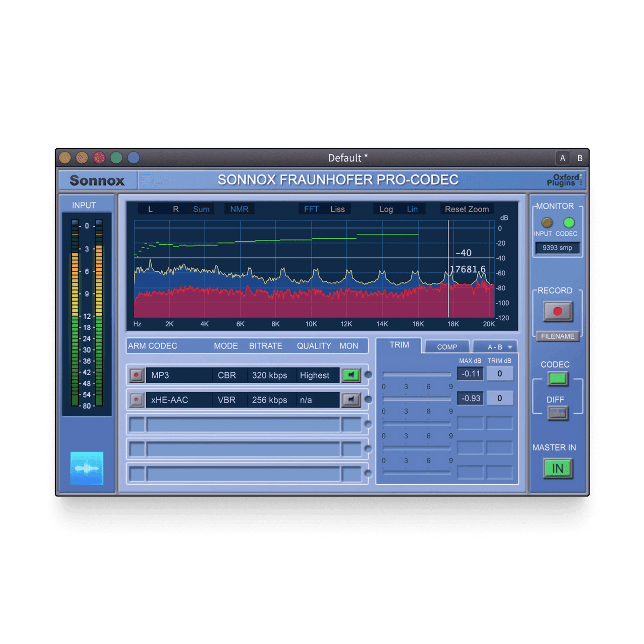
Task: Click the FILENAME button
Action: 557,336
